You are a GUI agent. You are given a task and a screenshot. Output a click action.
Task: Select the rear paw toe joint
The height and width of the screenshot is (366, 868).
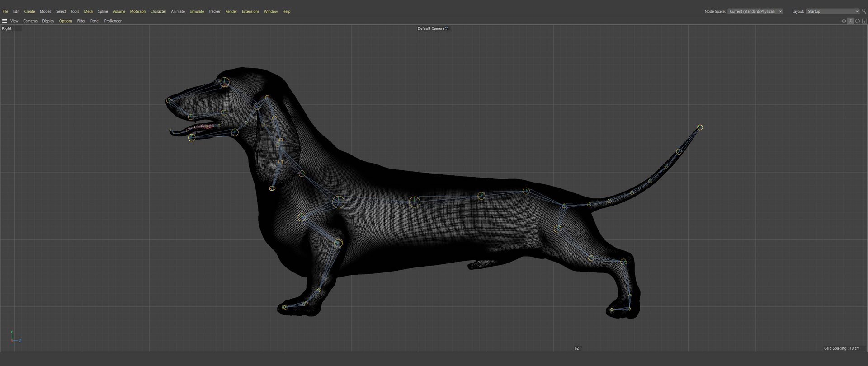612,310
